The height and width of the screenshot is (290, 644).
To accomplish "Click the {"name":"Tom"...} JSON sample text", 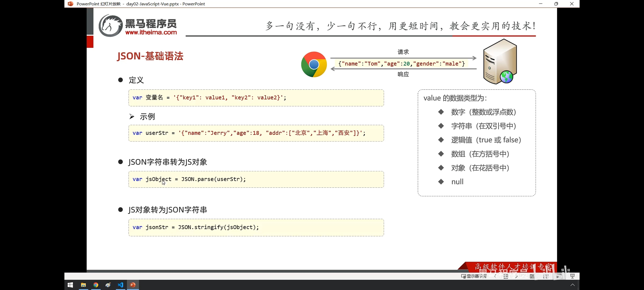I will 401,64.
